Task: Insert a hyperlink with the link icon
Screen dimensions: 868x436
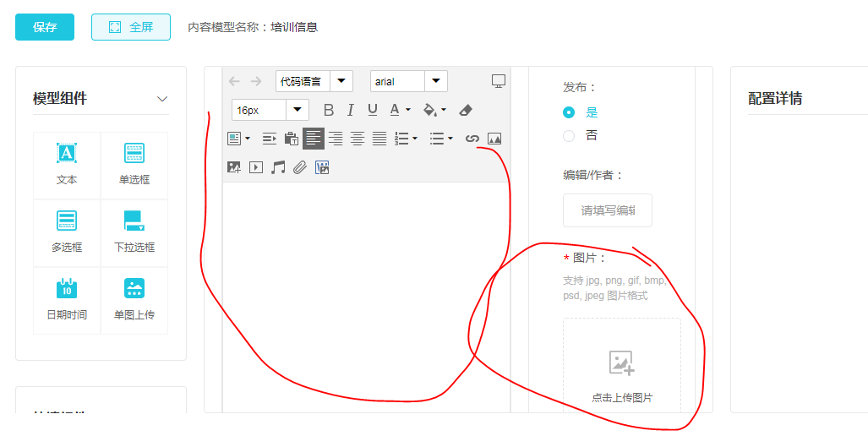Action: coord(472,139)
